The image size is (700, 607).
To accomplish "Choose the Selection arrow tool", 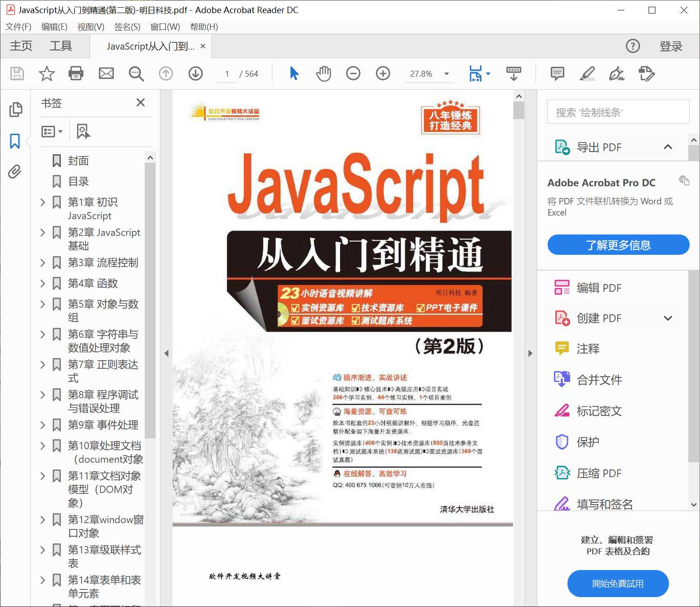I will (294, 73).
